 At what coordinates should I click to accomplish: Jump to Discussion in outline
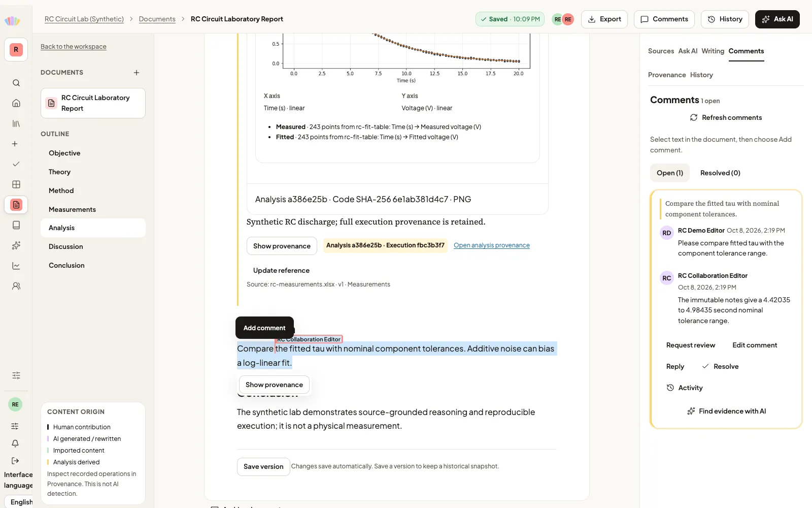pyautogui.click(x=93, y=246)
